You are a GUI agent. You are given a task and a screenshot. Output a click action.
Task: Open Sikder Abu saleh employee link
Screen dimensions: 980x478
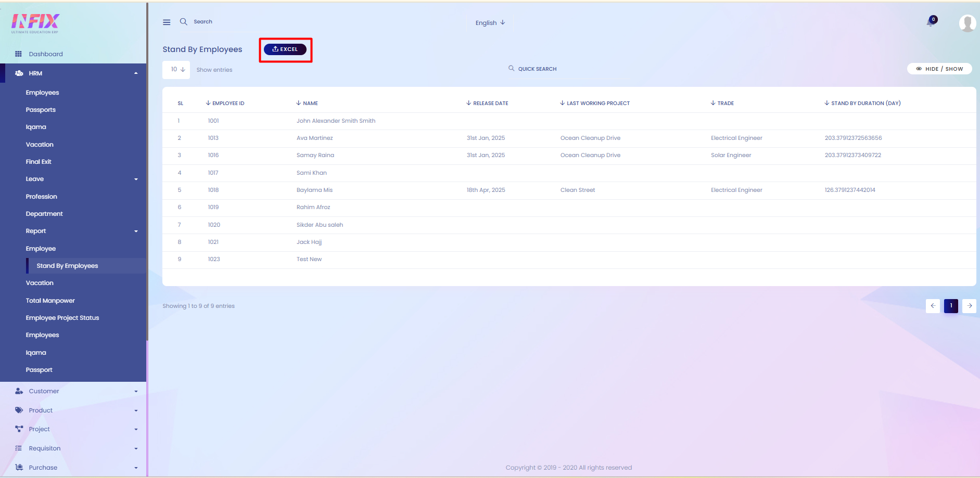(320, 225)
